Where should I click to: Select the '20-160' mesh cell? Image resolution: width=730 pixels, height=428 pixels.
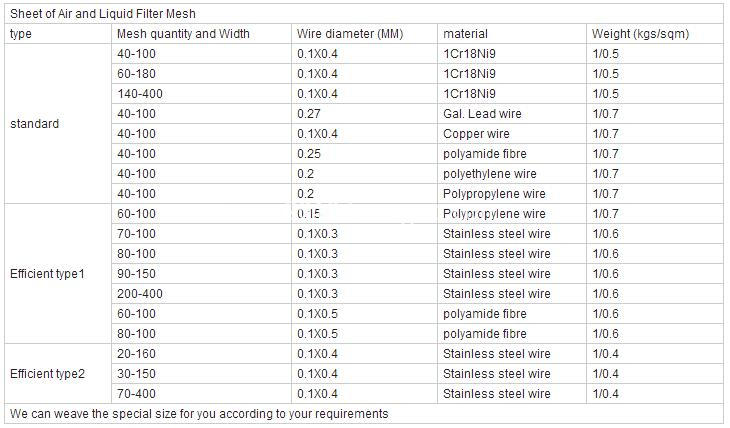(137, 354)
